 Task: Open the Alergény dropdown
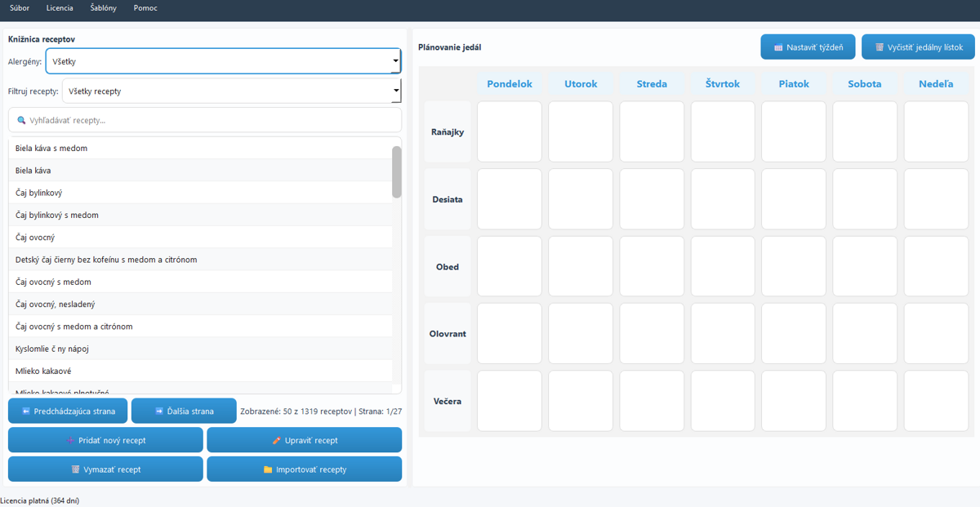[223, 61]
